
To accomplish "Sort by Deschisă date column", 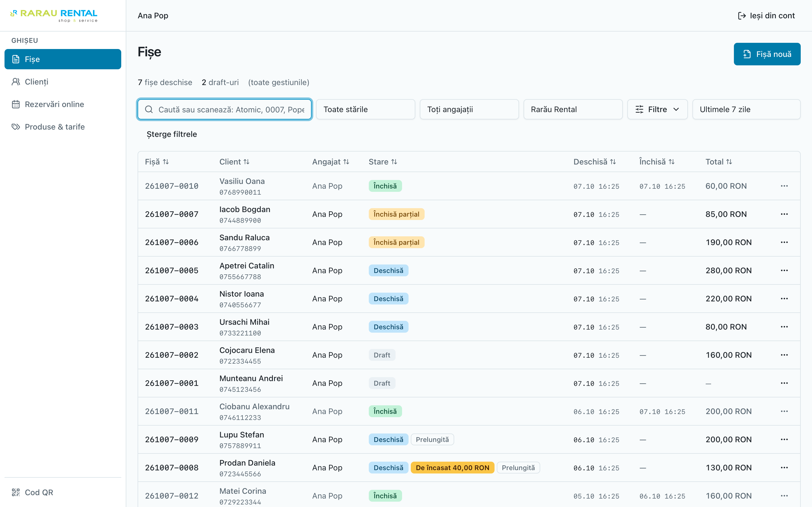I will point(595,162).
